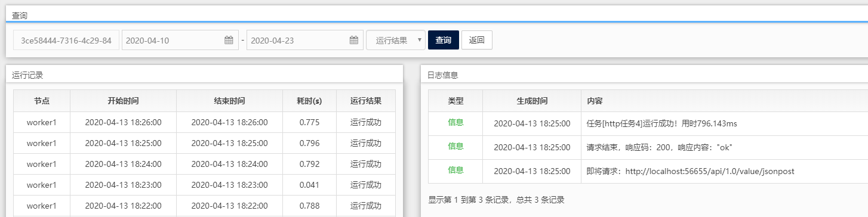Click the 运行记录 panel title
Image resolution: width=868 pixels, height=217 pixels.
pos(27,75)
